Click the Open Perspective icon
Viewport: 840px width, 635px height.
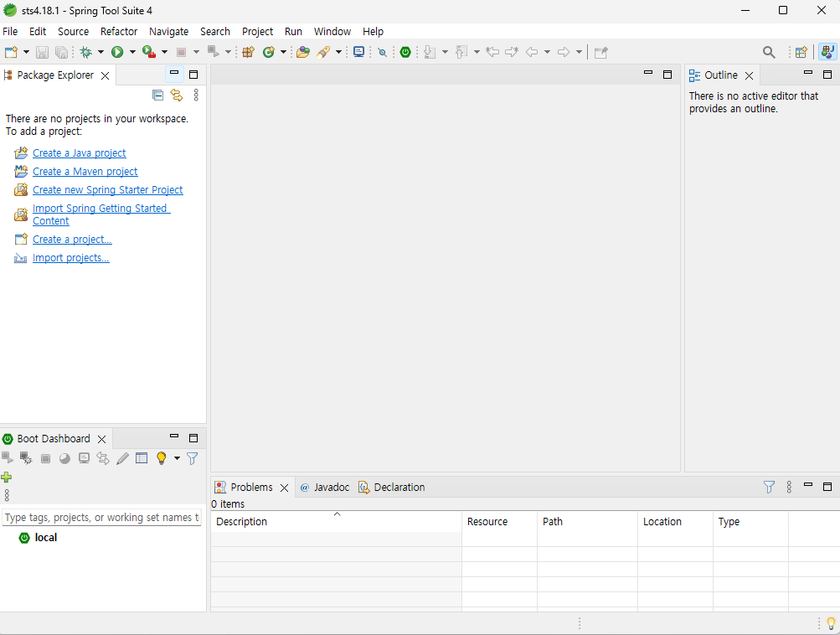click(801, 52)
